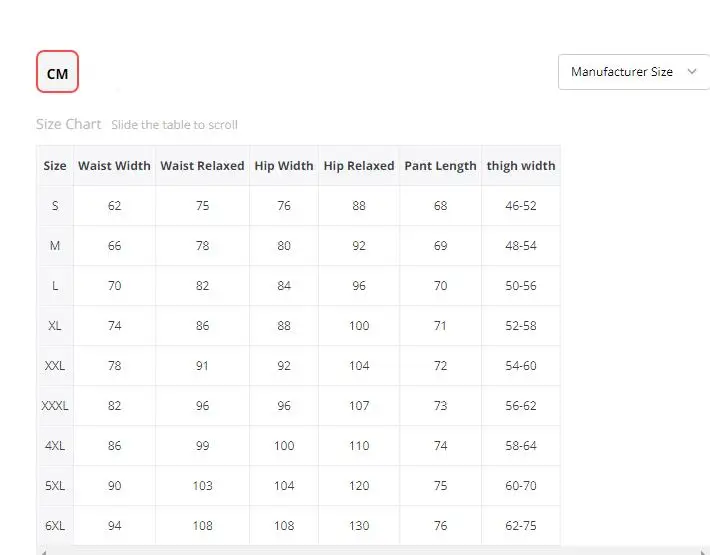Click the Size Chart heading text
The width and height of the screenshot is (710, 555).
pos(68,124)
